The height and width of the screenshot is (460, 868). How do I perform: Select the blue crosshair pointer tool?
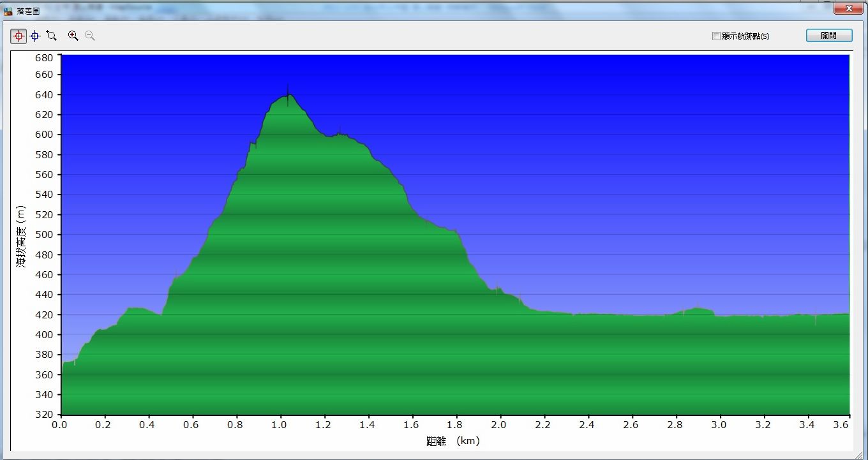35,36
